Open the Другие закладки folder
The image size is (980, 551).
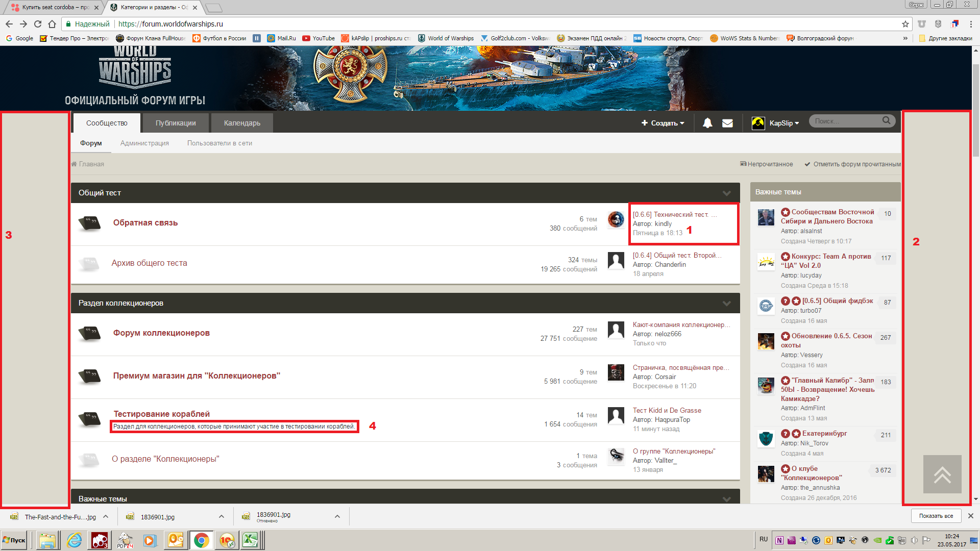(945, 38)
